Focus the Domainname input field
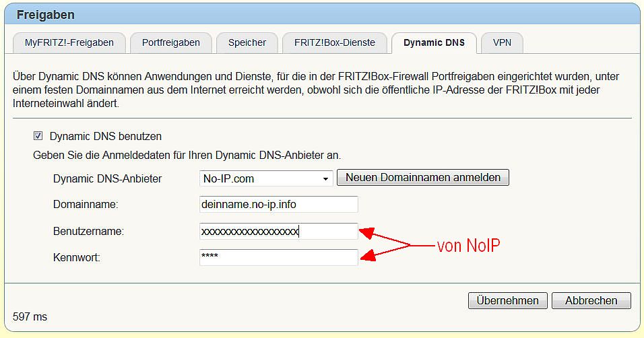Viewport: 644px width, 338px height. click(278, 205)
